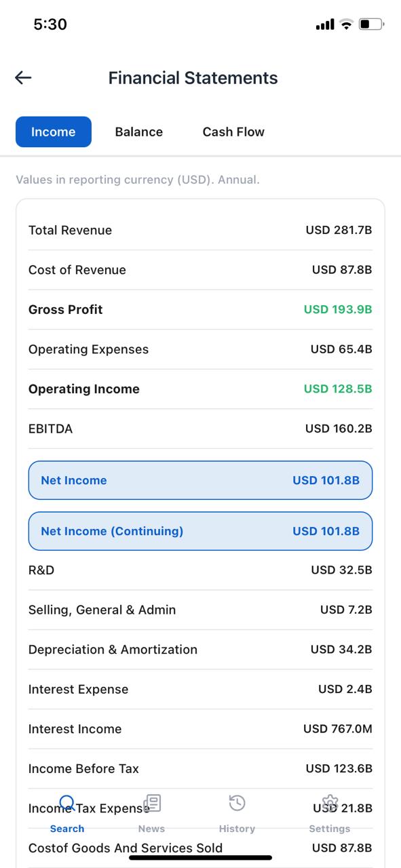The image size is (401, 868).
Task: Deselect the highlighted Net Income row
Action: pos(200,480)
